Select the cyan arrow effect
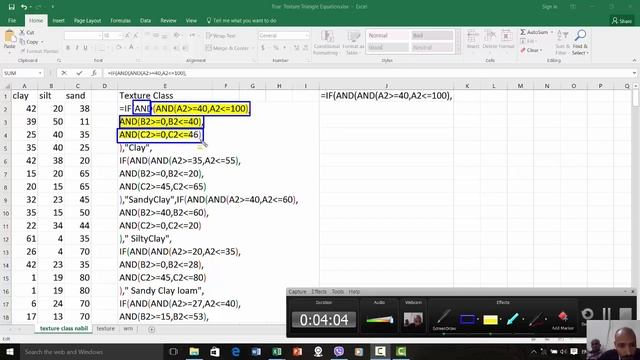The image size is (640, 360). point(512,319)
